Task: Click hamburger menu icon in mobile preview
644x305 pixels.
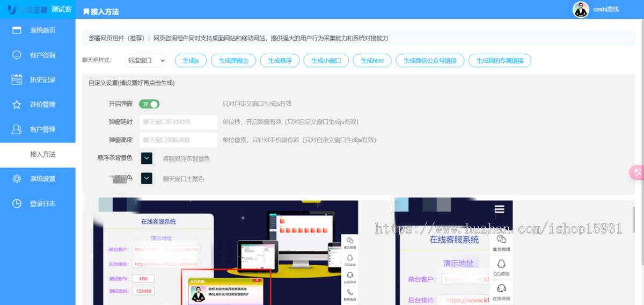Action: point(500,209)
